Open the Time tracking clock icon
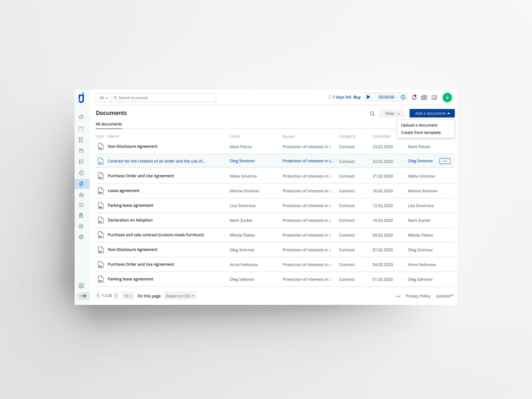Viewport: 532px width, 399px height. click(x=81, y=172)
